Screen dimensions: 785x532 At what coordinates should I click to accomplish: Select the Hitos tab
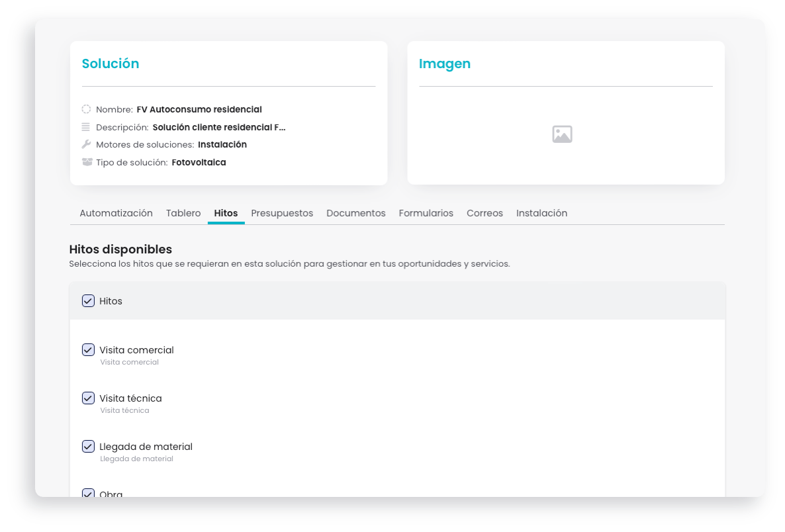(x=226, y=213)
